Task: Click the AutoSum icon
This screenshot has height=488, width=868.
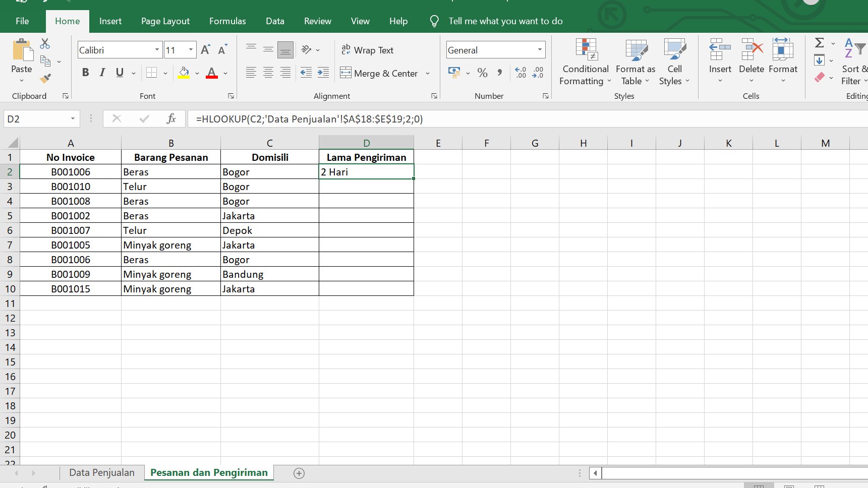Action: pyautogui.click(x=819, y=43)
